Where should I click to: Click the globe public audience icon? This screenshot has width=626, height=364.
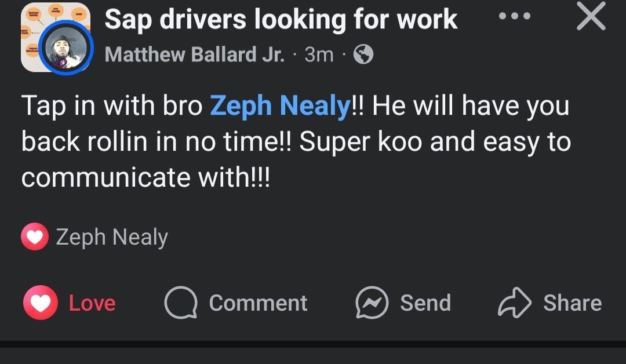pos(363,55)
